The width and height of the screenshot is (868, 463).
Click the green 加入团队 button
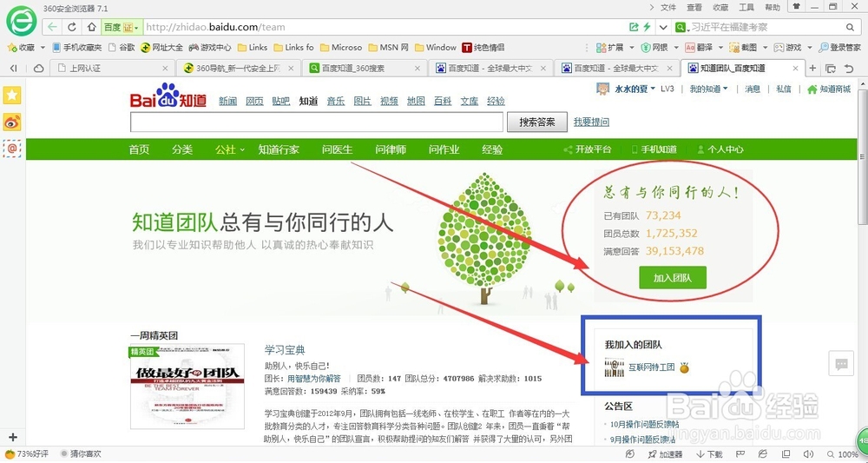pos(673,277)
